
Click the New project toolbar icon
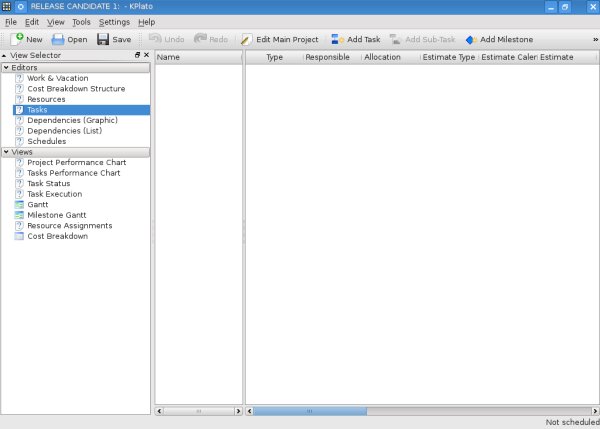tap(17, 39)
